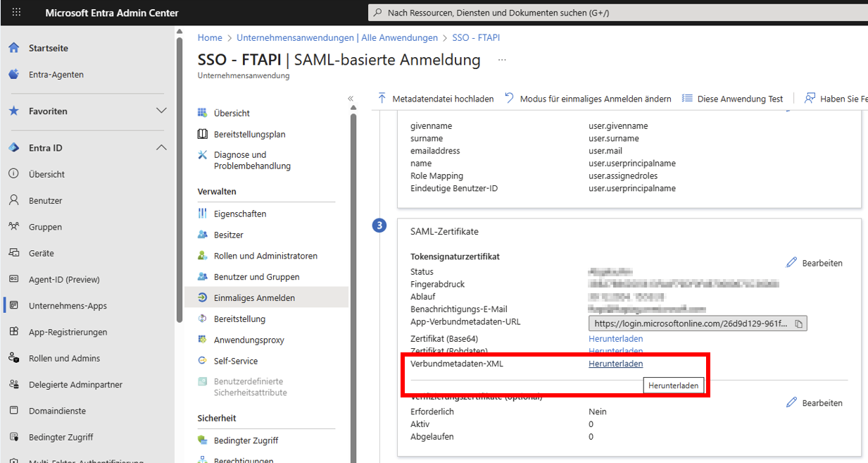Download the Zertifikat (Base64)
The height and width of the screenshot is (463, 868).
615,339
